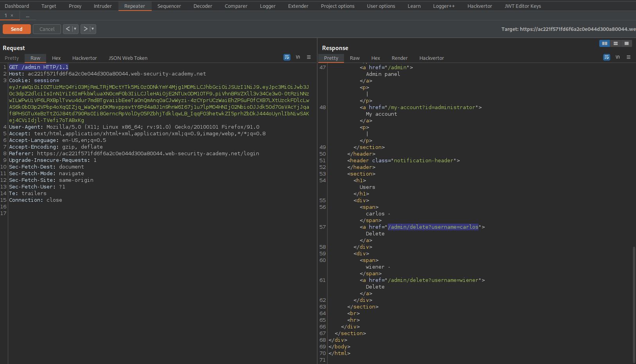The image size is (636, 364).
Task: Switch Request view to Raw
Action: tap(36, 58)
